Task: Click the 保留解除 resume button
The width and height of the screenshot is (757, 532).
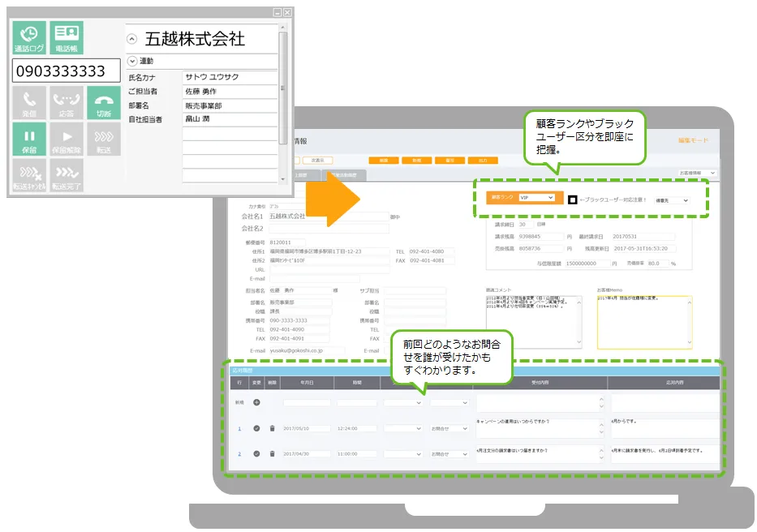Action: (67, 139)
